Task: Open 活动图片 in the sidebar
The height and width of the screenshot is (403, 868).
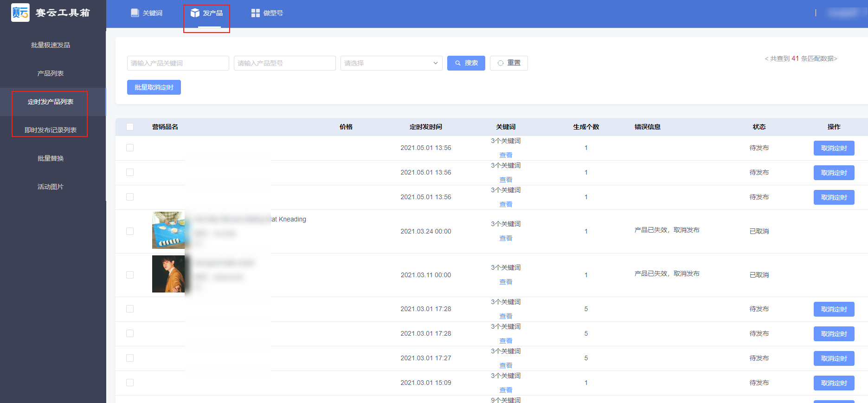Action: [51, 187]
